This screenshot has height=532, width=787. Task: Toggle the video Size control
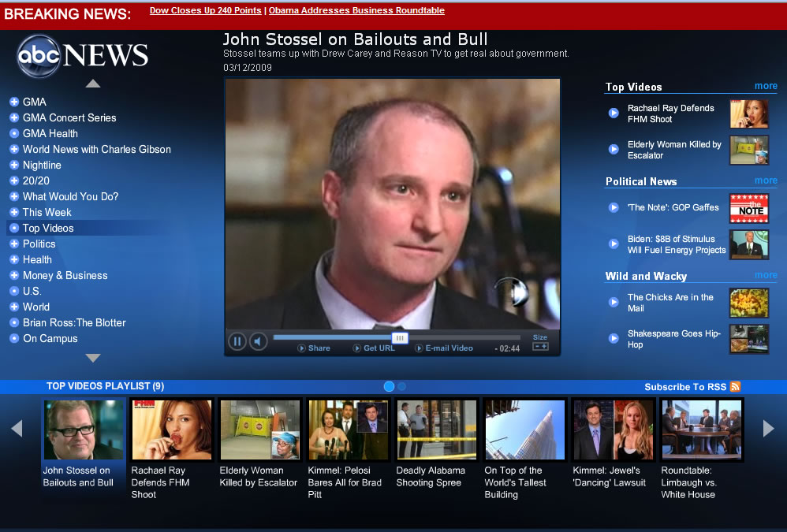[x=540, y=346]
